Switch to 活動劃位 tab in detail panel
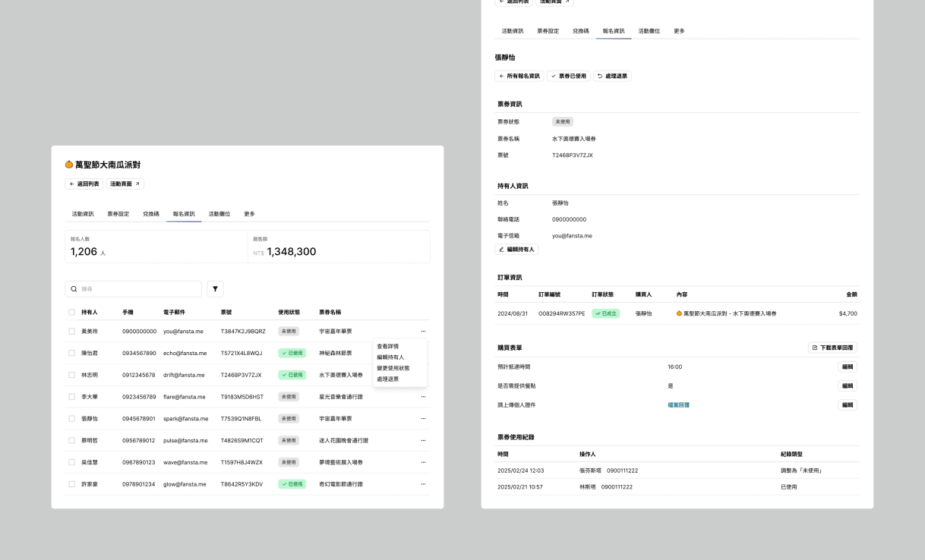Viewport: 925px width, 560px height. click(x=649, y=31)
